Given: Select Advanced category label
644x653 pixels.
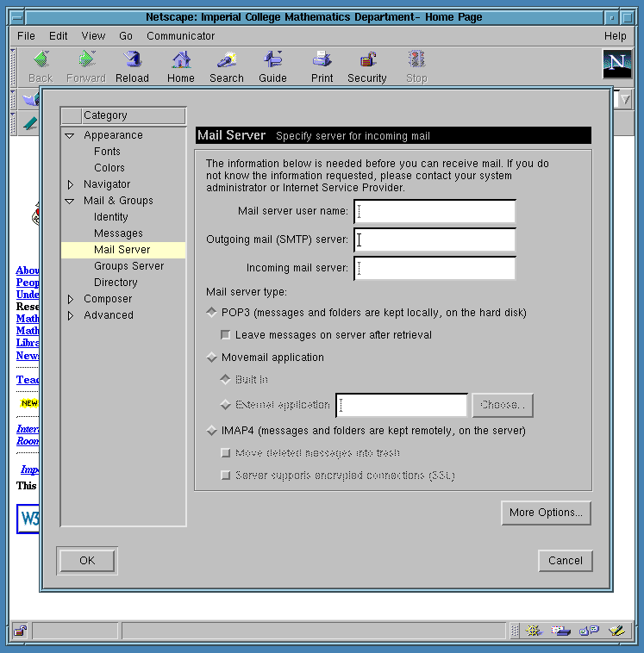Looking at the screenshot, I should point(109,314).
